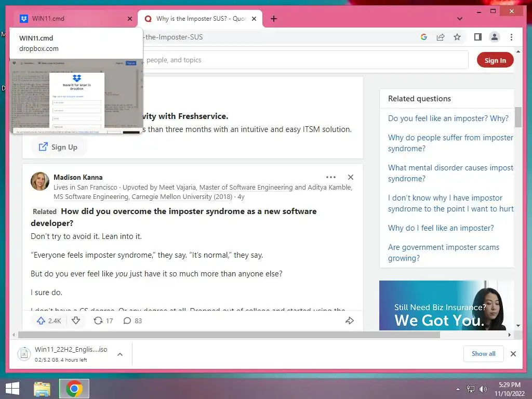Open 'Why do people suffer from imposter syndrome?'
532x399 pixels.
[450, 143]
